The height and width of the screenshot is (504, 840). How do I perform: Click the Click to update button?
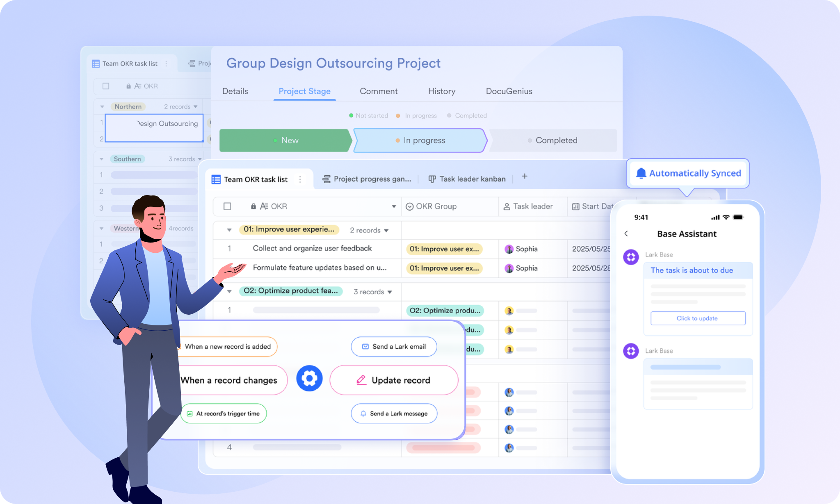point(698,318)
